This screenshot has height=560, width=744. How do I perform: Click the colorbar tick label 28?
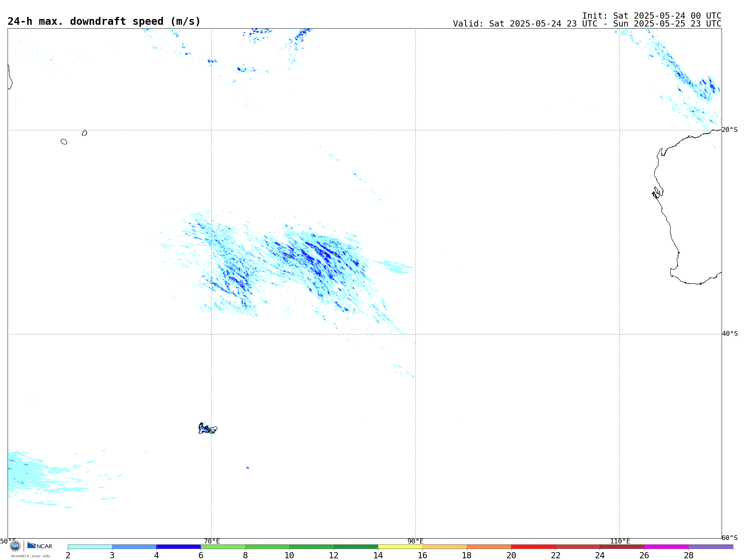(x=689, y=555)
